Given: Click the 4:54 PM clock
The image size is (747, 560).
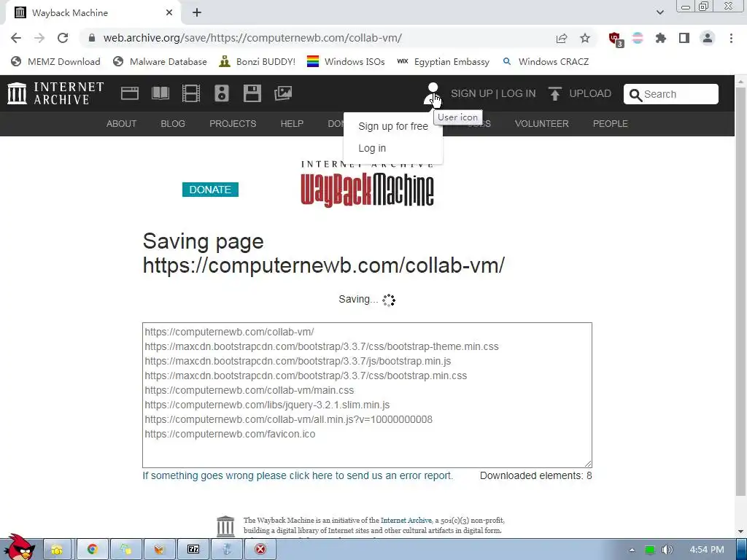Looking at the screenshot, I should [707, 550].
